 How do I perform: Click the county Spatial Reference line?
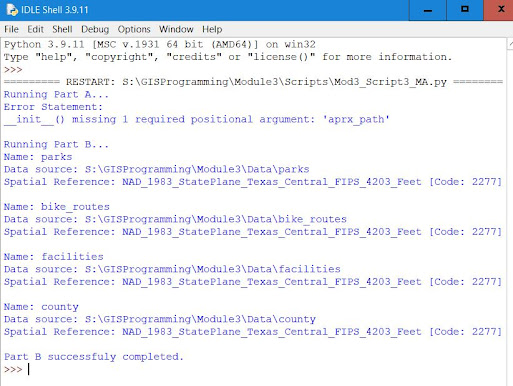coord(253,332)
